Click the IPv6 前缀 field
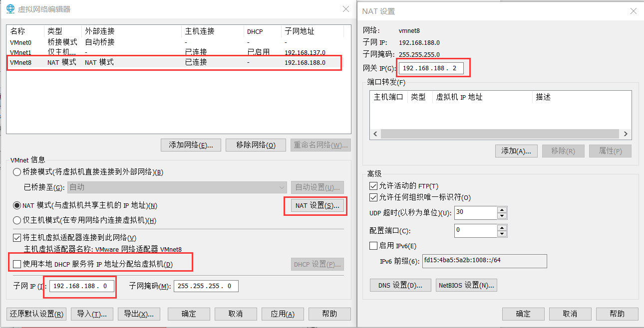This screenshot has width=644, height=328. point(484,261)
